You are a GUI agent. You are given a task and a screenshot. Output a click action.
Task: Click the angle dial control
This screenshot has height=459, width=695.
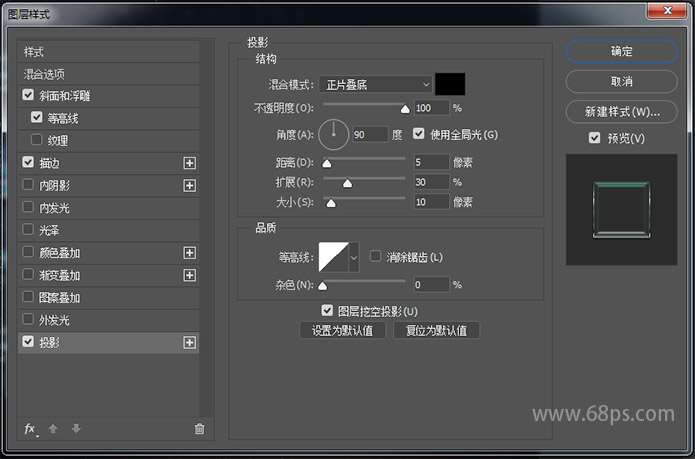pos(333,134)
